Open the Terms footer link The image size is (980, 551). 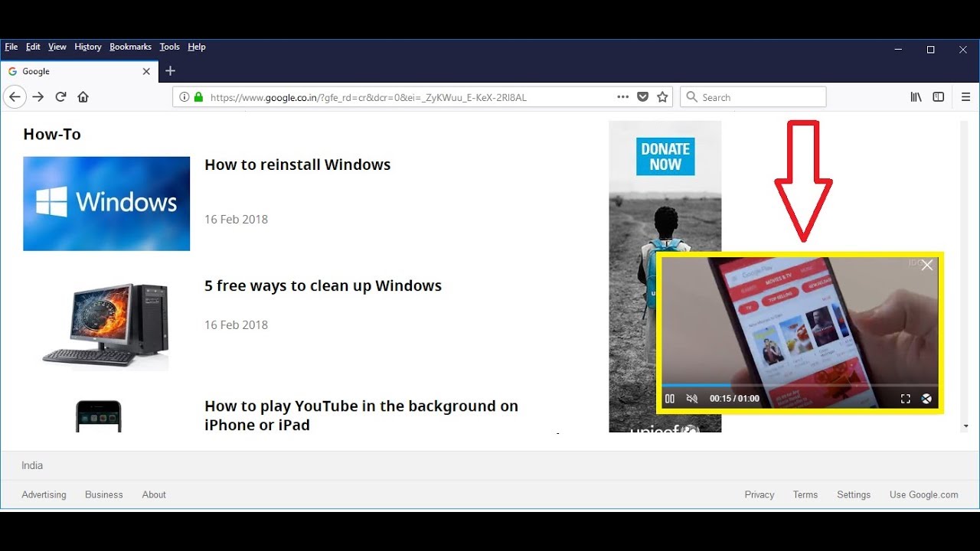(805, 494)
